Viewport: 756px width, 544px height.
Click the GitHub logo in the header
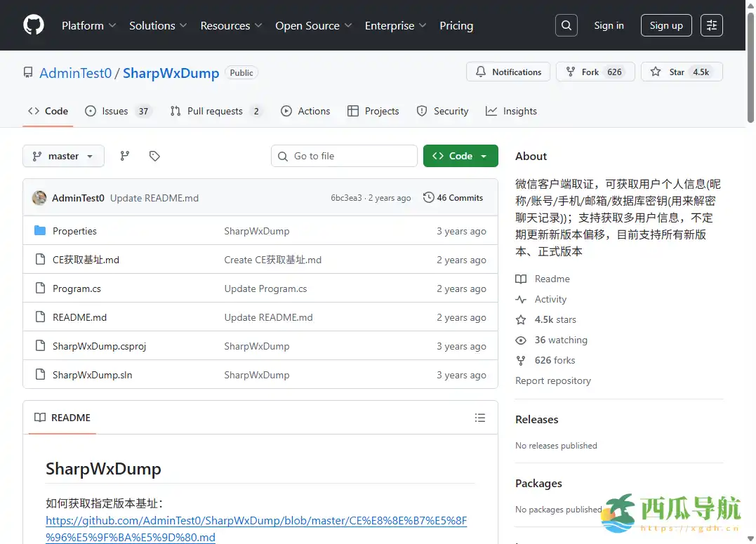click(33, 25)
